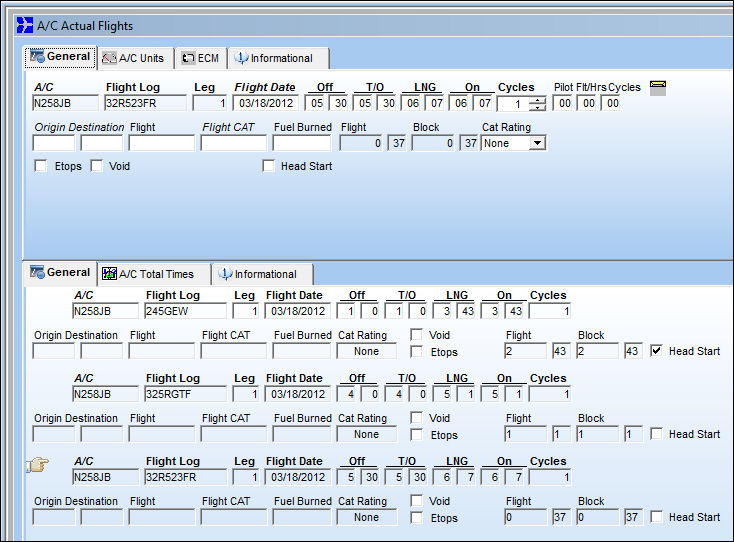Toggle Void for flight log 325RGTF

pyautogui.click(x=416, y=417)
